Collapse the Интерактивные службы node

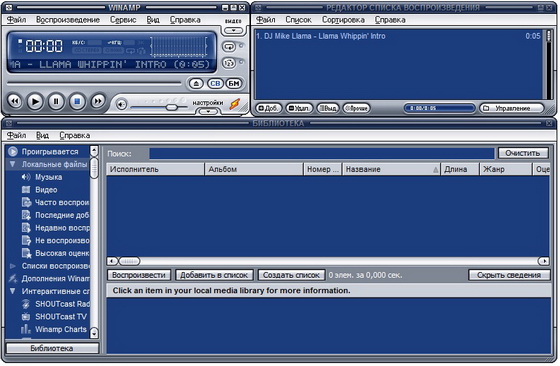pyautogui.click(x=13, y=291)
